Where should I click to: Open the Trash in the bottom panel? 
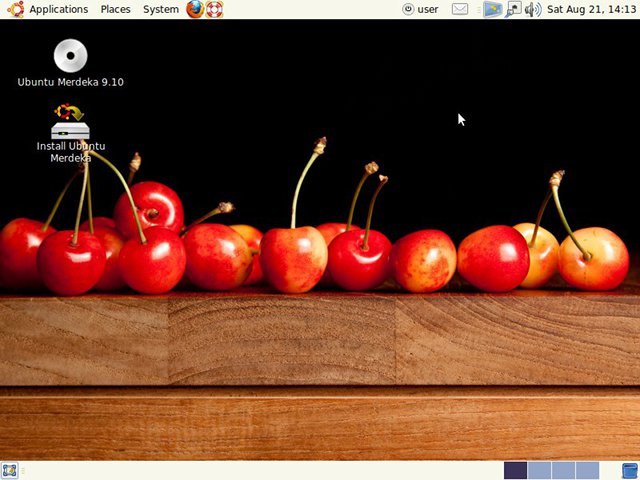pyautogui.click(x=630, y=471)
